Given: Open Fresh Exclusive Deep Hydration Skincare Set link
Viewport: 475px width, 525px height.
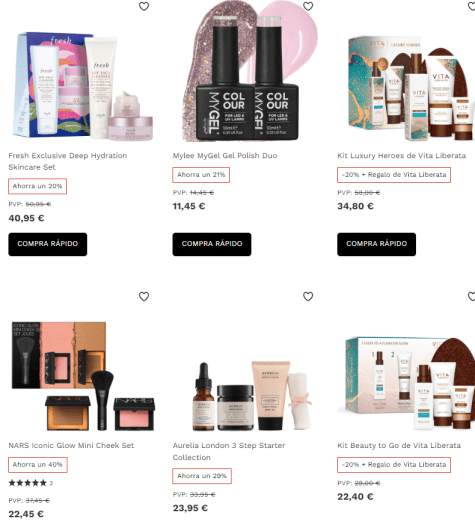Looking at the screenshot, I should click(x=68, y=161).
